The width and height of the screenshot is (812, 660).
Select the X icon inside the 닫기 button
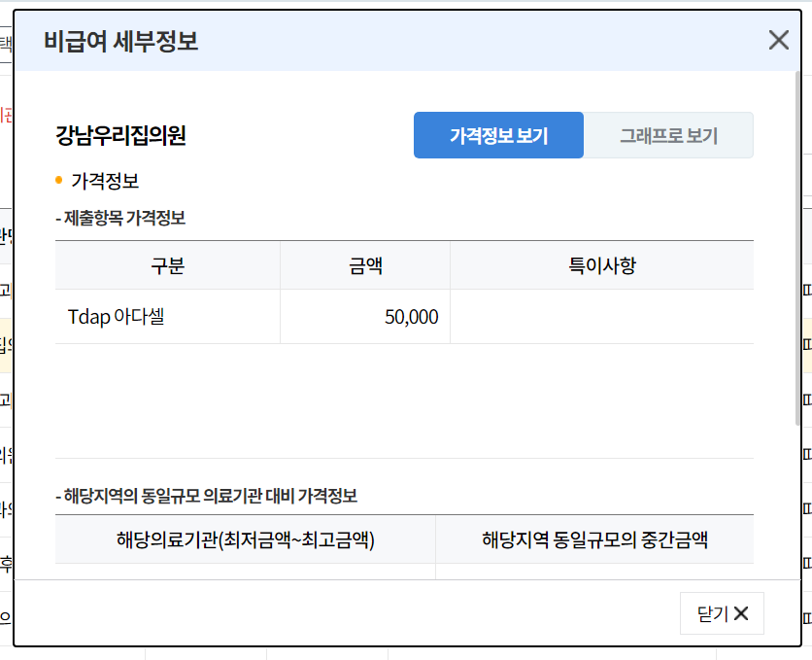(x=740, y=613)
